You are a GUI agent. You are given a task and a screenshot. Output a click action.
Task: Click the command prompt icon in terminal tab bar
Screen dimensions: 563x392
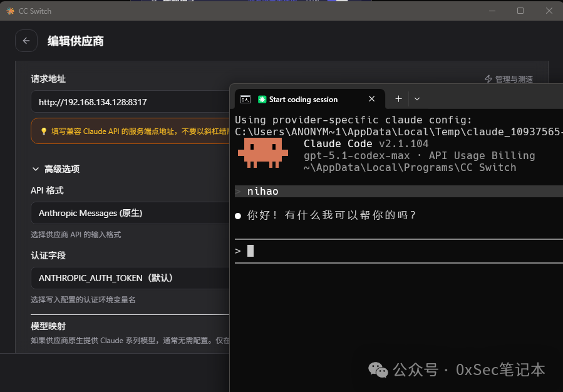245,100
